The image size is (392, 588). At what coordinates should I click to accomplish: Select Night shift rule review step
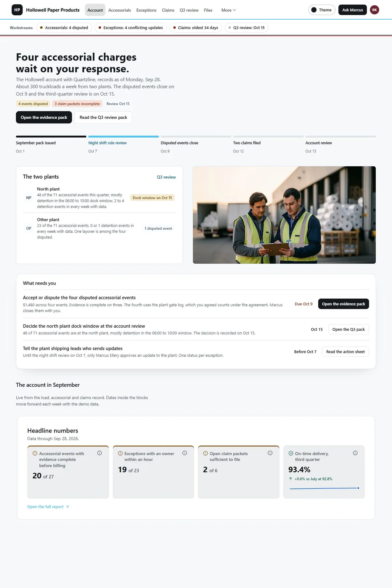click(x=123, y=144)
